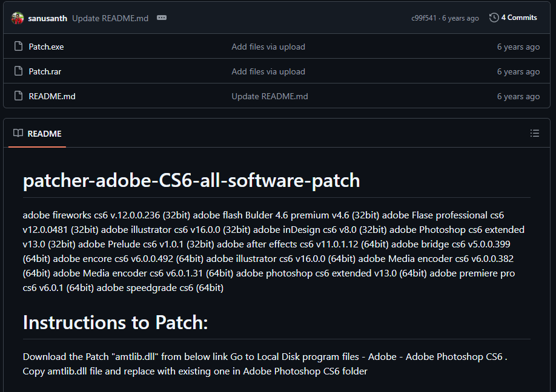Open sanusanth user avatar
This screenshot has height=392, width=556.
click(18, 18)
